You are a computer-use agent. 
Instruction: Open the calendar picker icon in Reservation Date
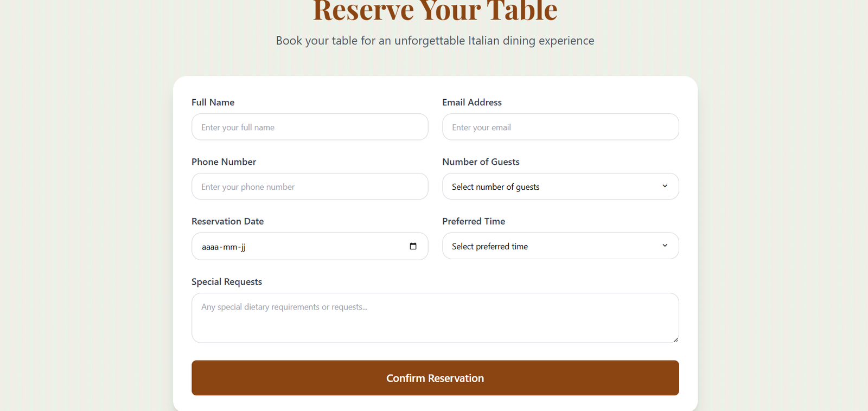point(413,246)
